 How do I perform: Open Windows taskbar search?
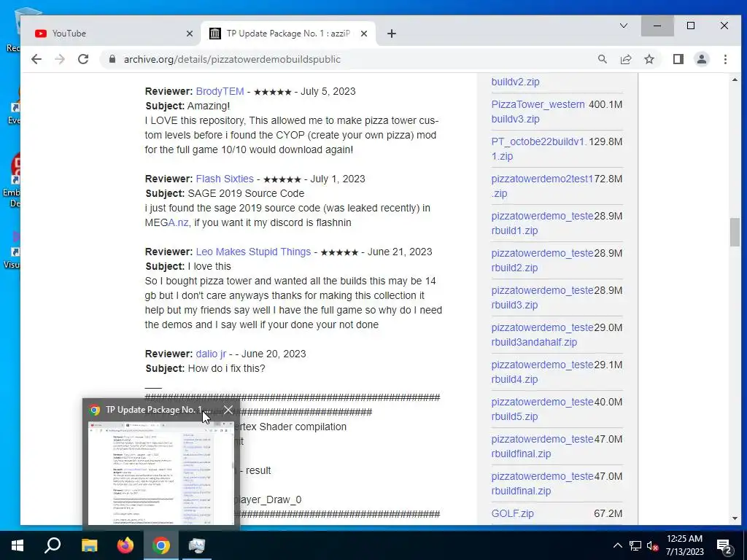point(53,545)
